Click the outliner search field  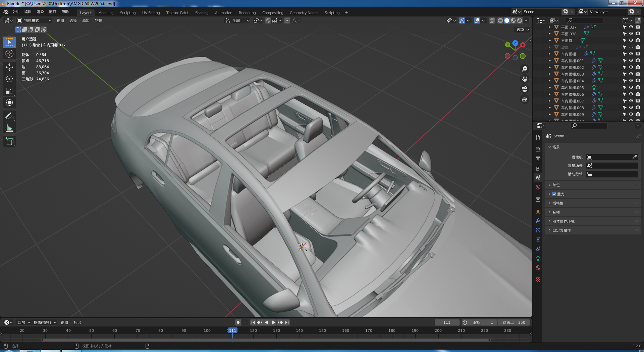[584, 20]
